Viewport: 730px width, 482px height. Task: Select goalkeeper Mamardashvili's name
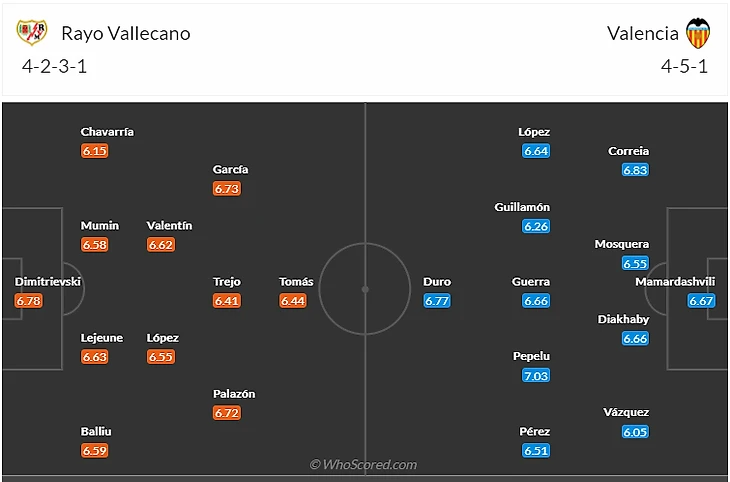click(x=675, y=282)
